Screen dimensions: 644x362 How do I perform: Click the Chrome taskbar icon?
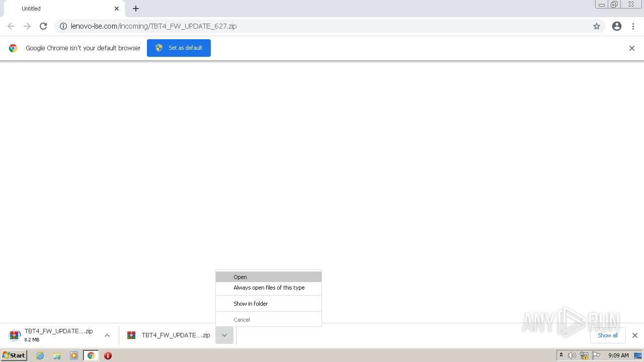click(x=91, y=355)
